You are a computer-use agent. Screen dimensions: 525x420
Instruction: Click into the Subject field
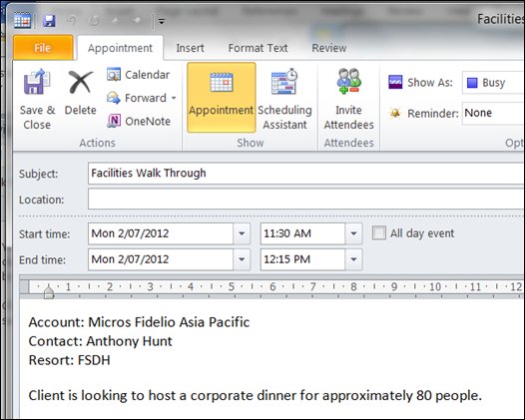pos(306,174)
